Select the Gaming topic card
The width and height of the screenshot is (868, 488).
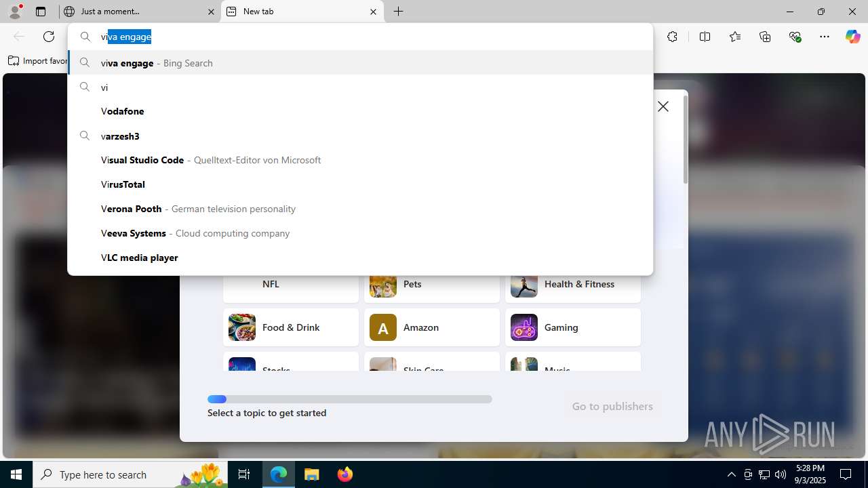coord(573,327)
